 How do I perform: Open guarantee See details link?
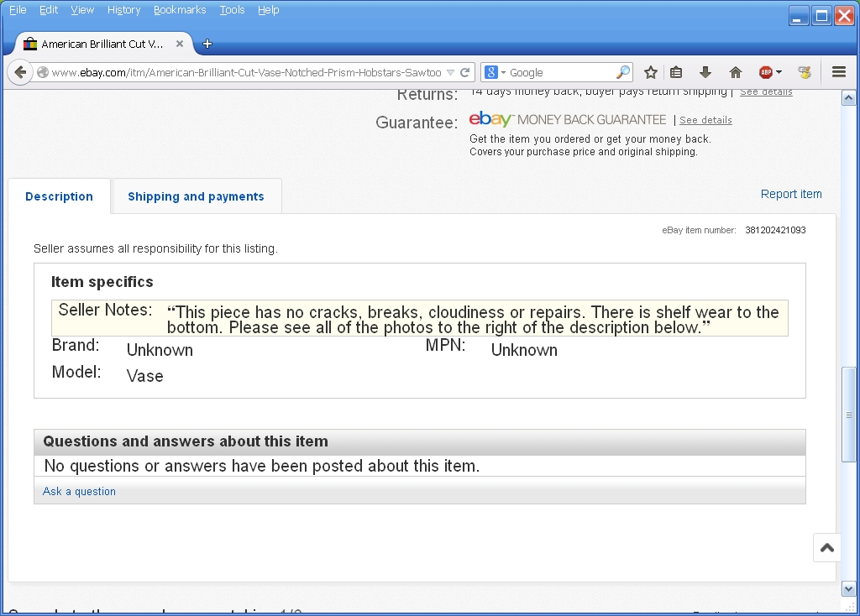click(x=705, y=120)
